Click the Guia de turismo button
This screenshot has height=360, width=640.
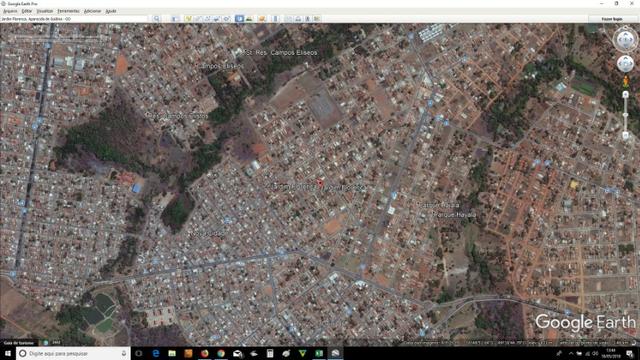(19, 343)
